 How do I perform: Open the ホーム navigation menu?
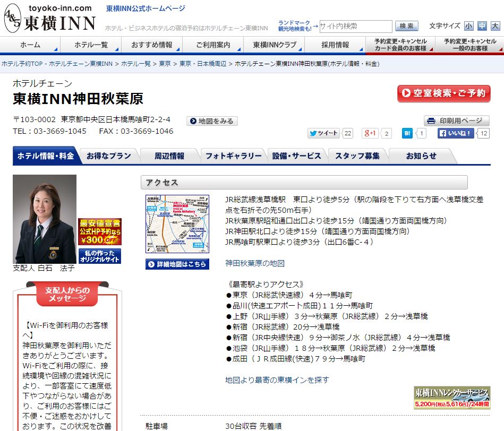[x=30, y=45]
